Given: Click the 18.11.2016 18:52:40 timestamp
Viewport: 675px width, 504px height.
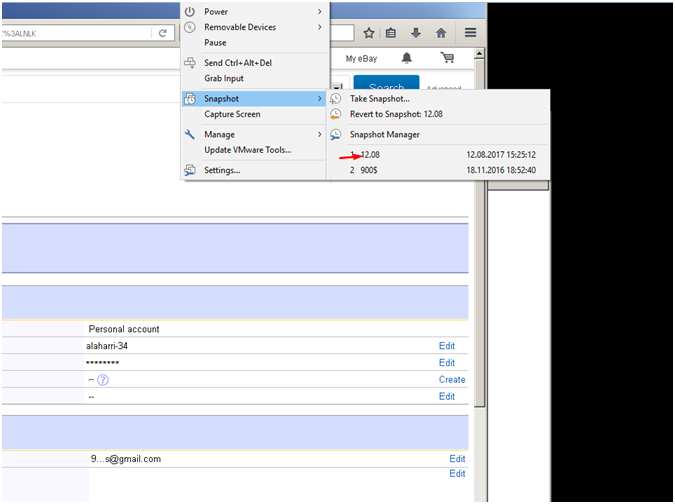Looking at the screenshot, I should tap(501, 170).
